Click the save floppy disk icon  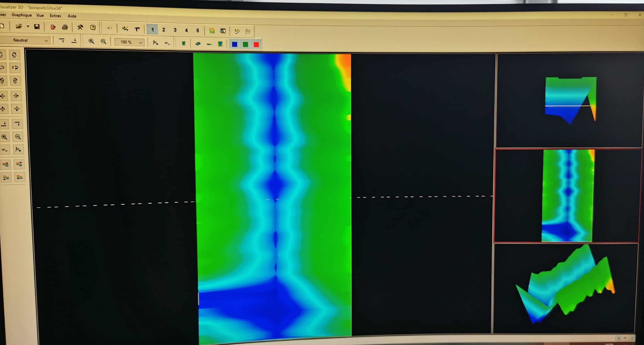tap(37, 27)
